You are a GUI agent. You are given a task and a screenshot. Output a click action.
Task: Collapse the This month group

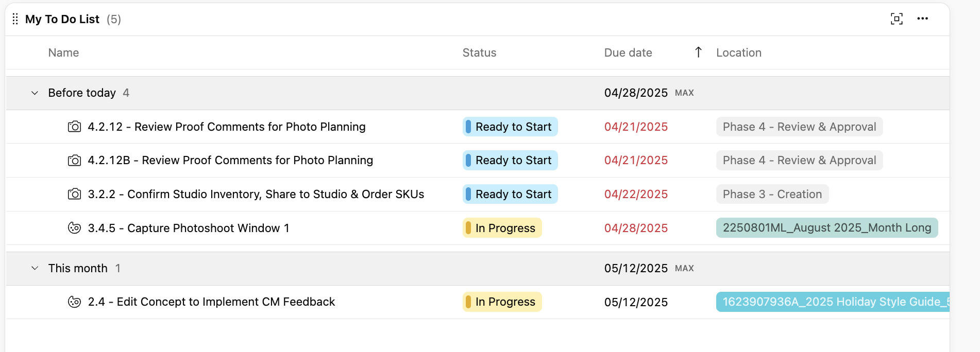[x=35, y=268]
